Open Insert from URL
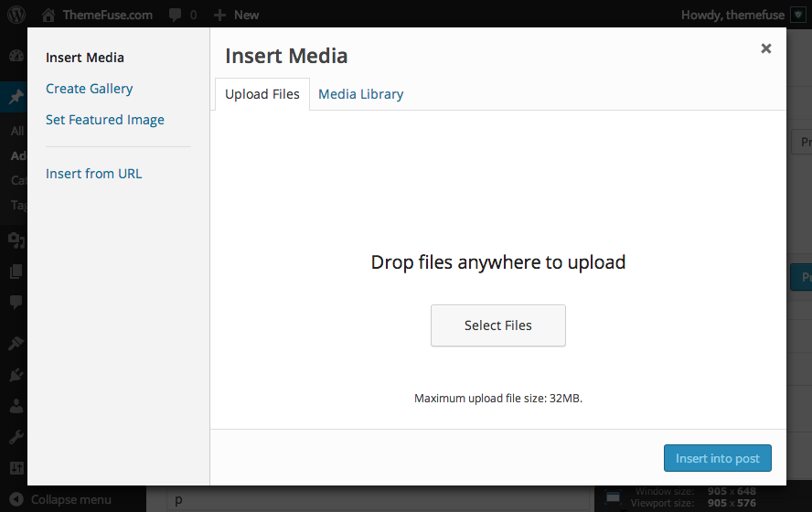This screenshot has height=512, width=812. point(94,174)
